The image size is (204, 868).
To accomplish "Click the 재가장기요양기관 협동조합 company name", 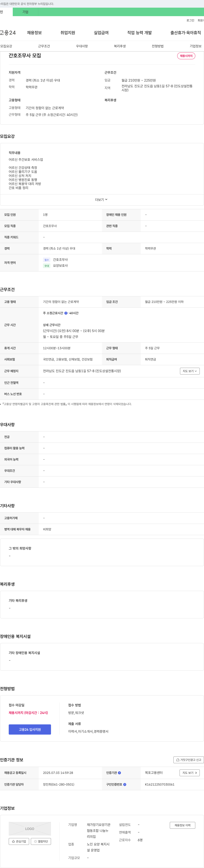I will (x=98, y=831).
